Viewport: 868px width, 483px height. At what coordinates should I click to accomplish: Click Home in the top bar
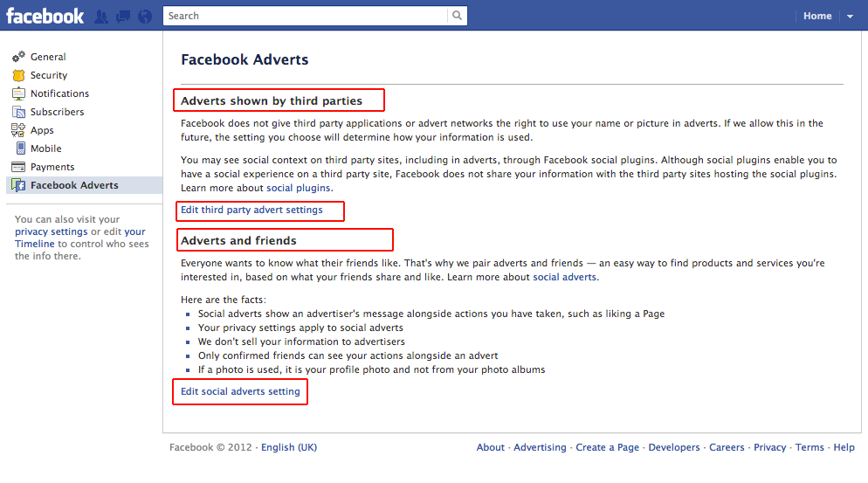click(817, 16)
